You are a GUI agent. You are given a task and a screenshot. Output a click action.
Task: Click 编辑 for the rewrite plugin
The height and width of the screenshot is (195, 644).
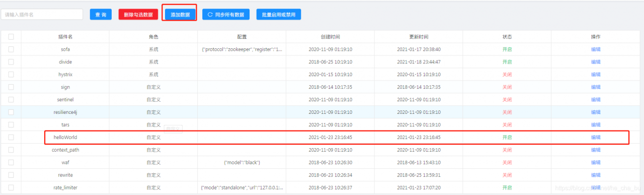click(596, 175)
